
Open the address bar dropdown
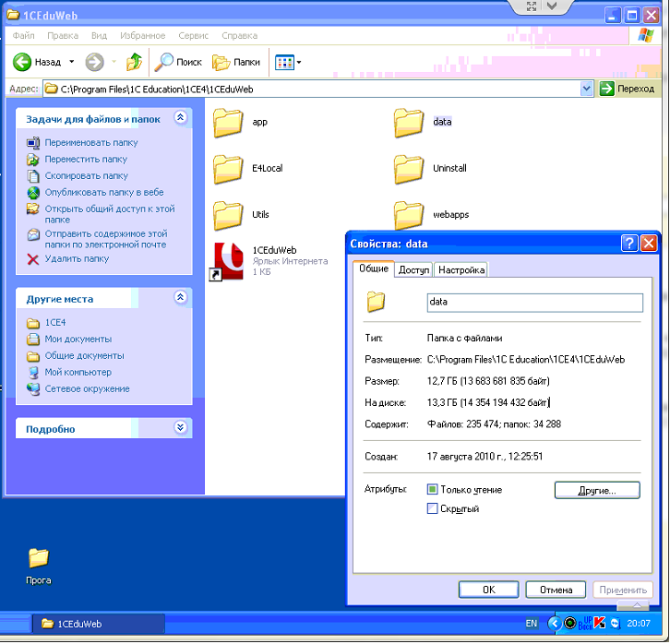click(586, 89)
